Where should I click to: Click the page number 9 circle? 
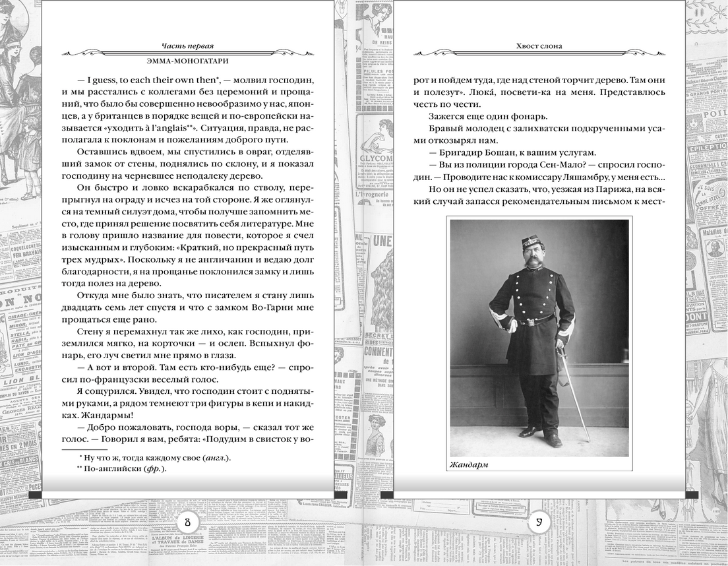coord(539,523)
